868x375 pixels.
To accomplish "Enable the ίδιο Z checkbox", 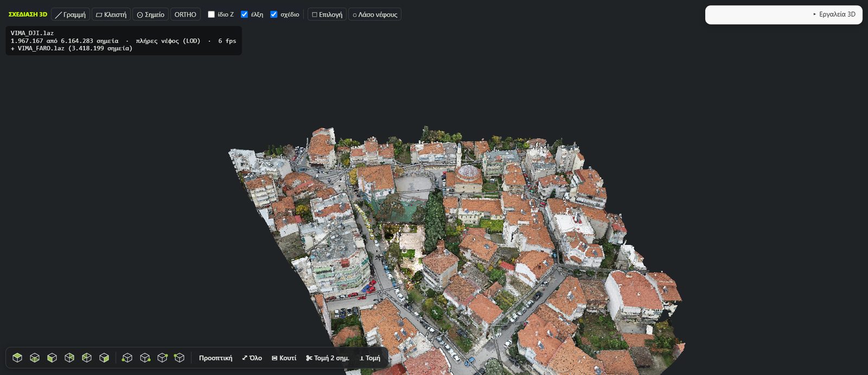I will pos(211,15).
